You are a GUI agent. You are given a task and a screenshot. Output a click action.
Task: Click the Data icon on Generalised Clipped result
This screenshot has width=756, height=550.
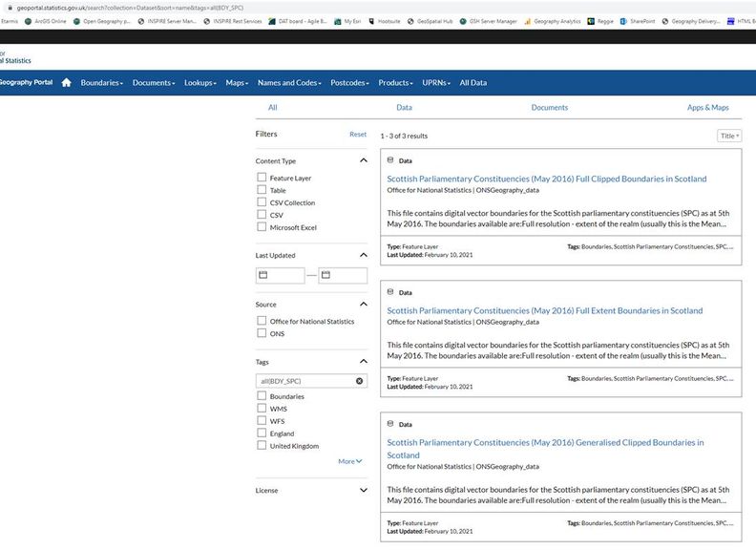click(x=390, y=424)
